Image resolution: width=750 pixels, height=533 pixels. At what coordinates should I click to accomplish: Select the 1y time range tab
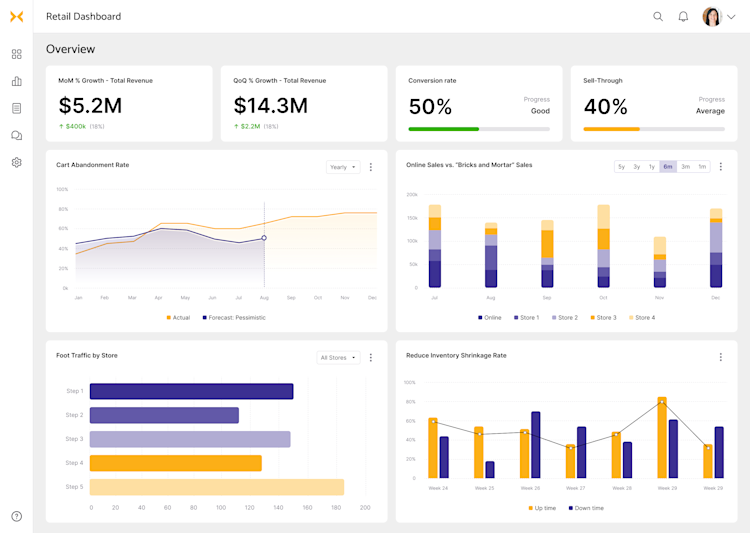pos(651,167)
